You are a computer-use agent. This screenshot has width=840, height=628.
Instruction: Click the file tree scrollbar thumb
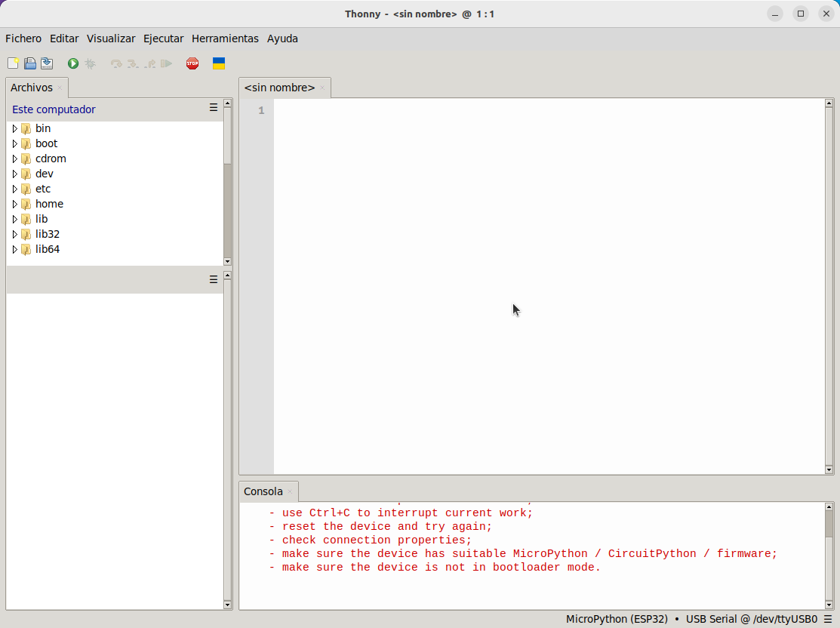click(227, 136)
